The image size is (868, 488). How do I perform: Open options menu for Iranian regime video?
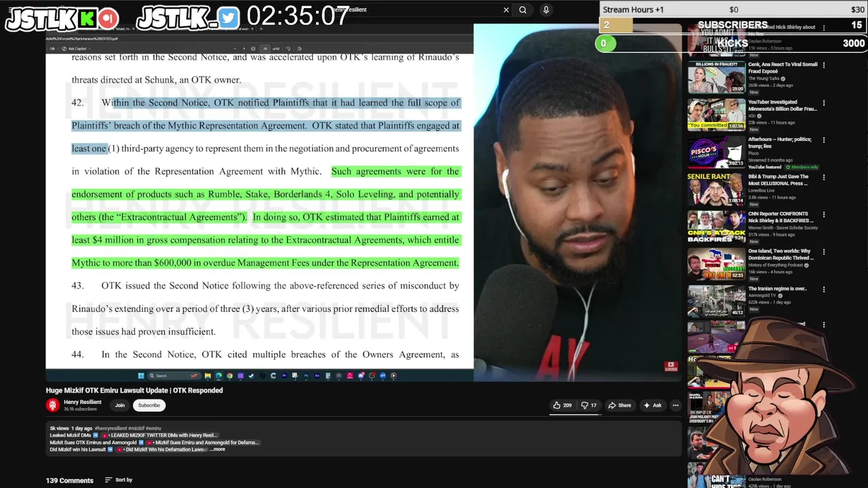[824, 289]
